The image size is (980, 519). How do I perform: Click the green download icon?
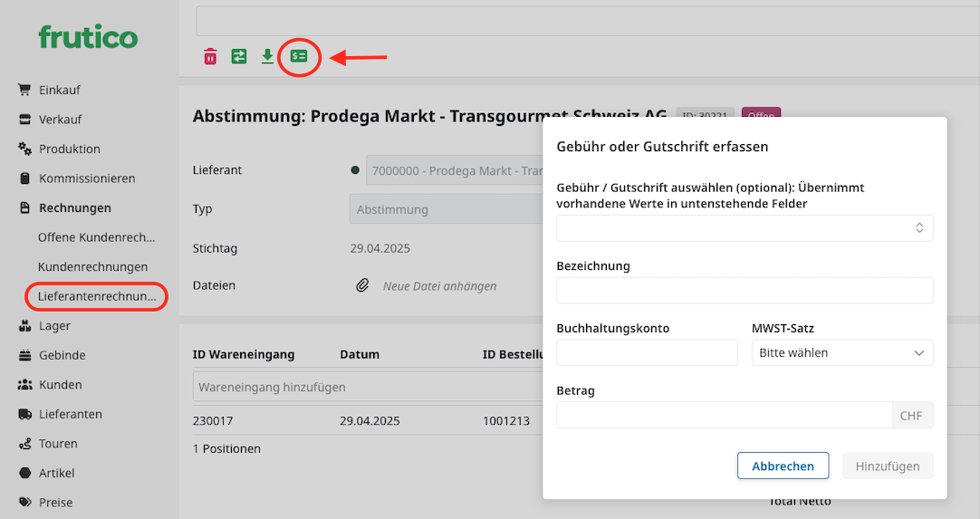(267, 57)
